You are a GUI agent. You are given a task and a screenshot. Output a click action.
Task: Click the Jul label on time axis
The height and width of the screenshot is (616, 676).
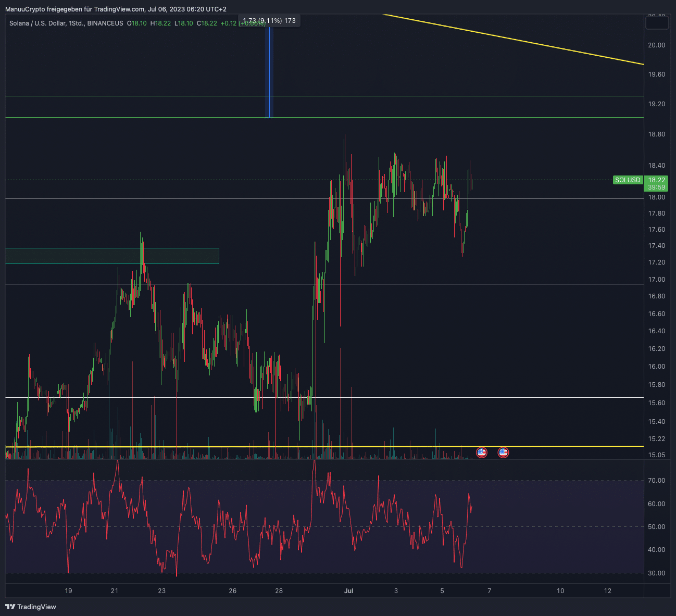pyautogui.click(x=349, y=590)
